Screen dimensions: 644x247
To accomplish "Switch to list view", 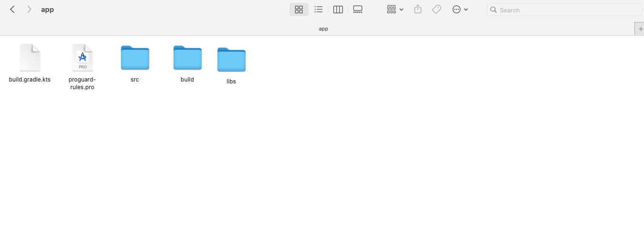I will (318, 10).
